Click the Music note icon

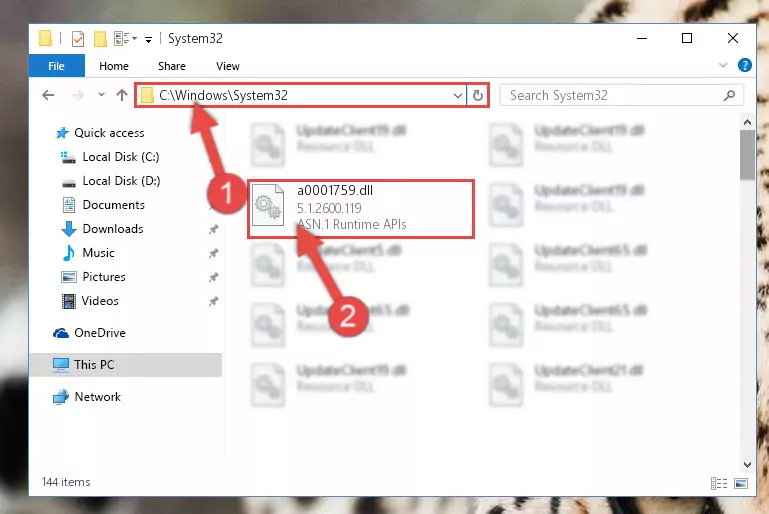coord(69,253)
